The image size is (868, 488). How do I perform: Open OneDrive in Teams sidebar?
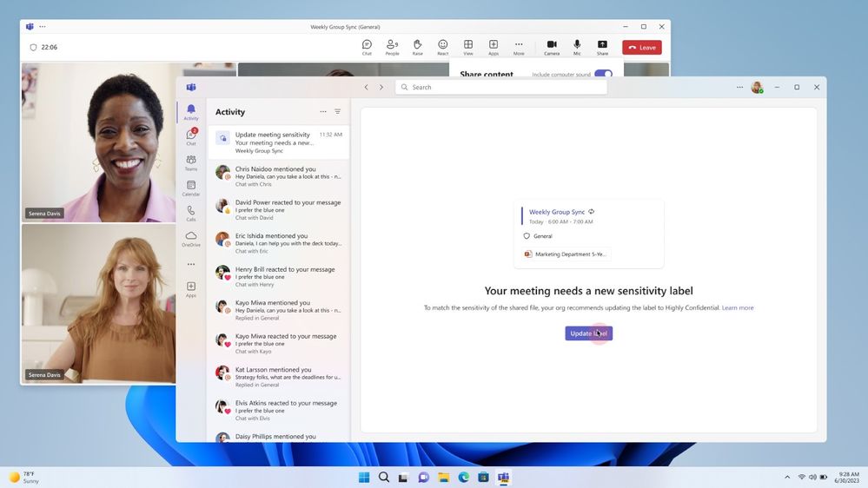191,239
